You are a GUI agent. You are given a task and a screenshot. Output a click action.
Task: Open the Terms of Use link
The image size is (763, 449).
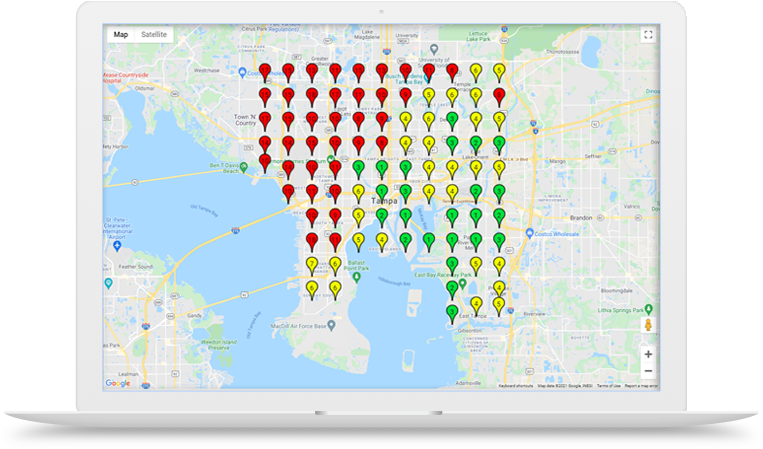608,386
